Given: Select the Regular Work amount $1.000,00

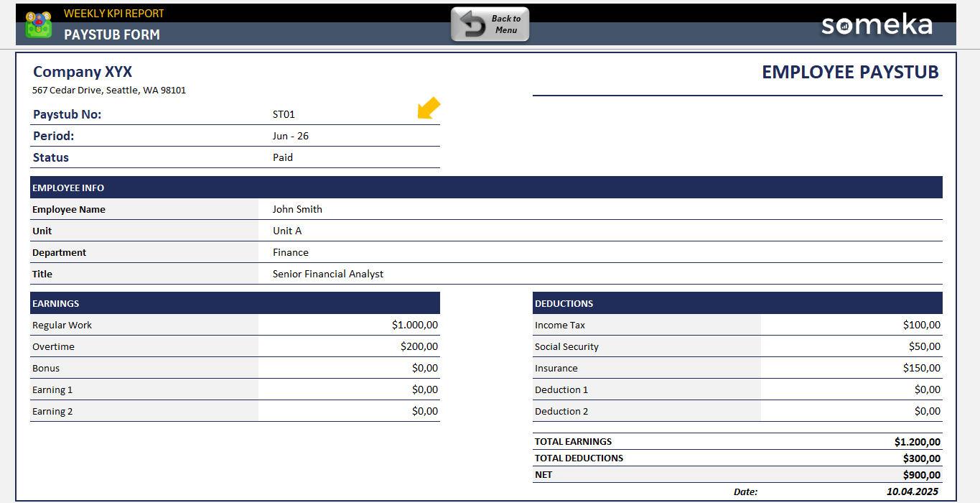Looking at the screenshot, I should 414,325.
